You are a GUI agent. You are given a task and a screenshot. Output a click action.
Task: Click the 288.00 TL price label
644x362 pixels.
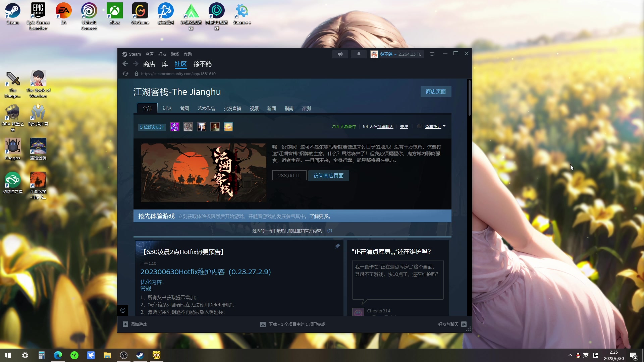pyautogui.click(x=289, y=176)
